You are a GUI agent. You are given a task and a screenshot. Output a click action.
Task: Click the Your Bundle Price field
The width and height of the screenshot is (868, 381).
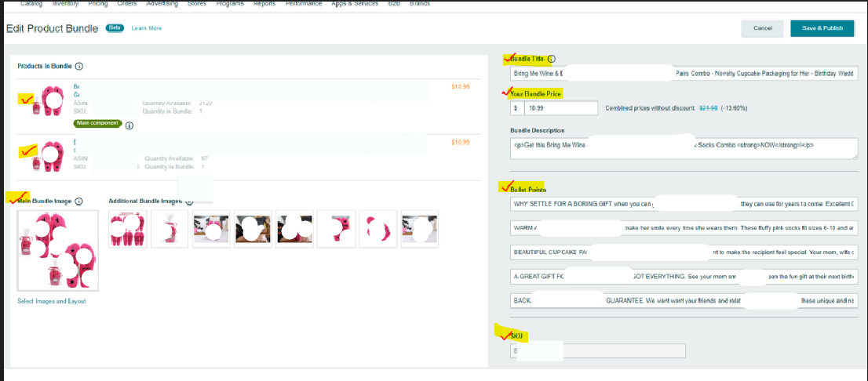pyautogui.click(x=560, y=108)
